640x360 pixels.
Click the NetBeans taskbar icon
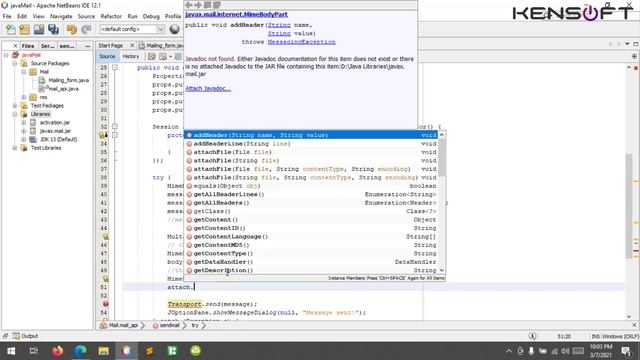(x=127, y=351)
